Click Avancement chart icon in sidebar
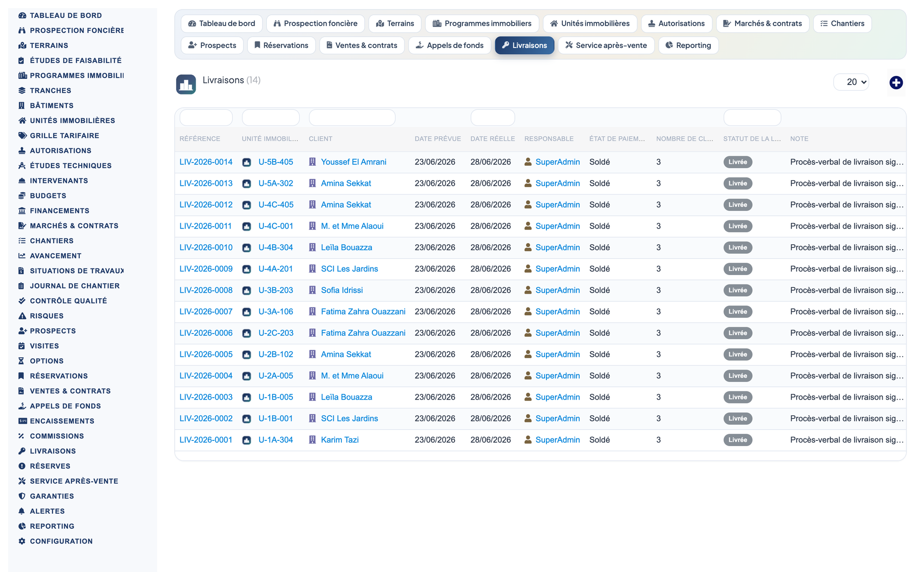This screenshot has height=572, width=924. (x=22, y=256)
